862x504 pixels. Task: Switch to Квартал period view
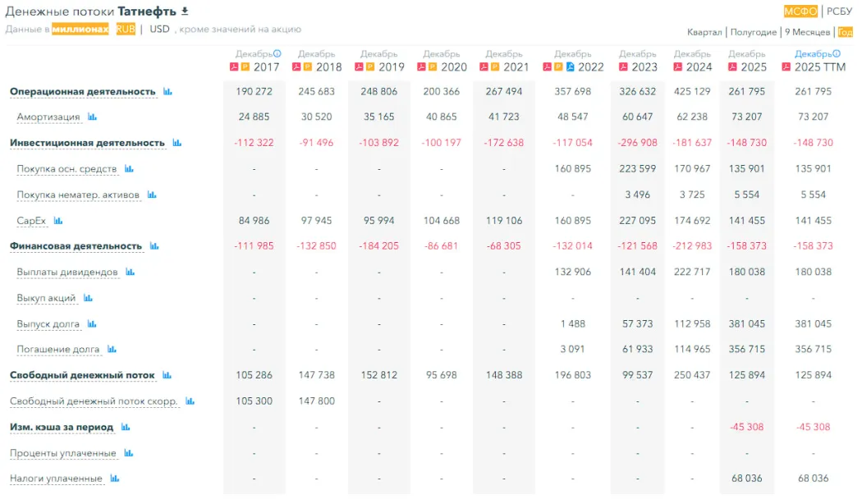[x=705, y=32]
